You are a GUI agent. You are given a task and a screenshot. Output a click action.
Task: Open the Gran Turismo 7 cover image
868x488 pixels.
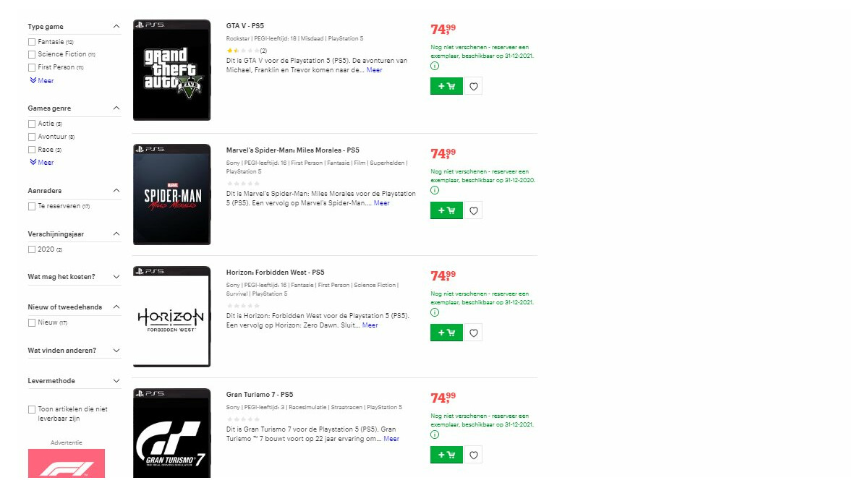172,434
